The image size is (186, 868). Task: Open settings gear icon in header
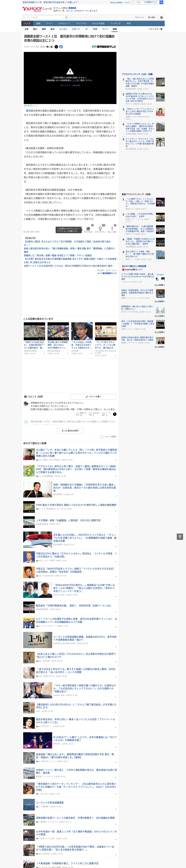tap(161, 18)
